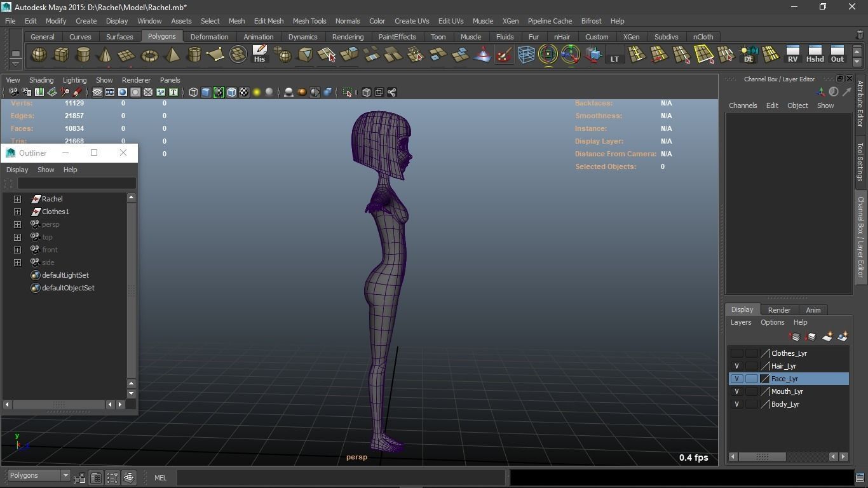Open the script editor icon at bottom right
This screenshot has height=488, width=868.
click(860, 478)
